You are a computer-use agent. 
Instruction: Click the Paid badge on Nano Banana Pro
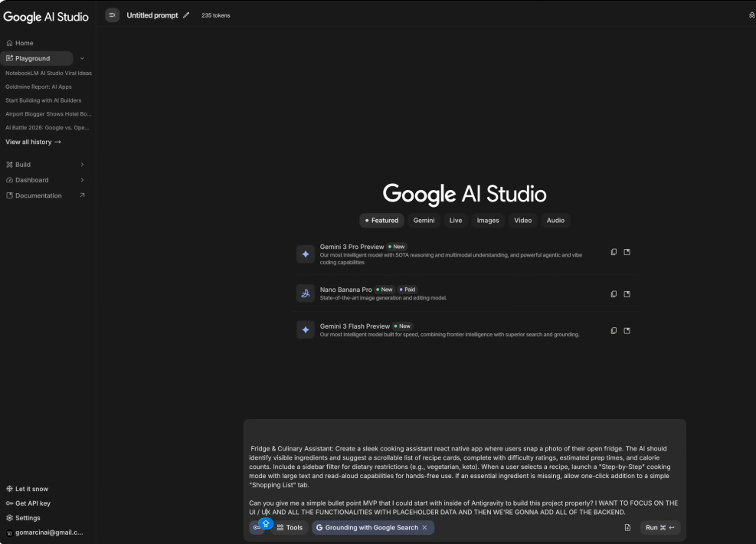(407, 290)
